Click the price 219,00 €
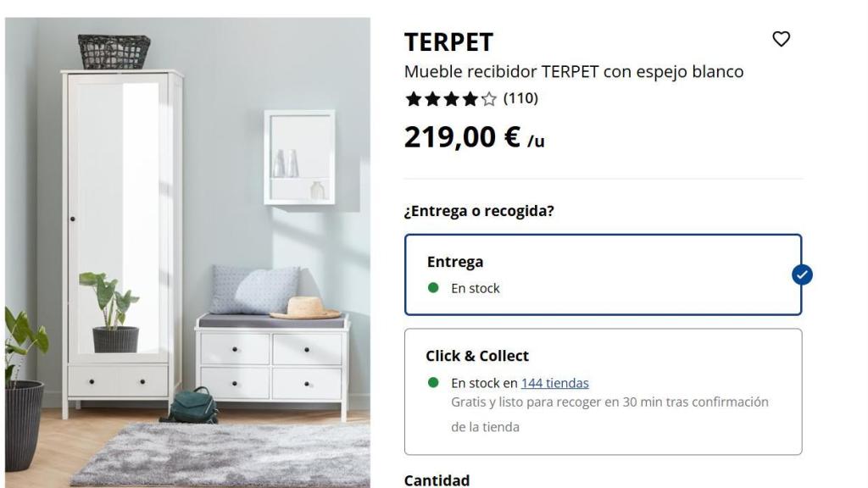The image size is (868, 488). pos(462,136)
